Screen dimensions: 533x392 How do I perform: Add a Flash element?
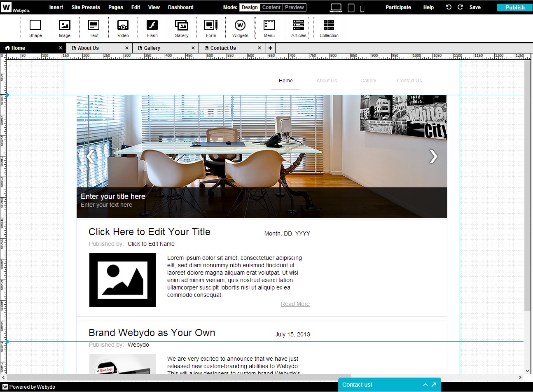point(152,28)
